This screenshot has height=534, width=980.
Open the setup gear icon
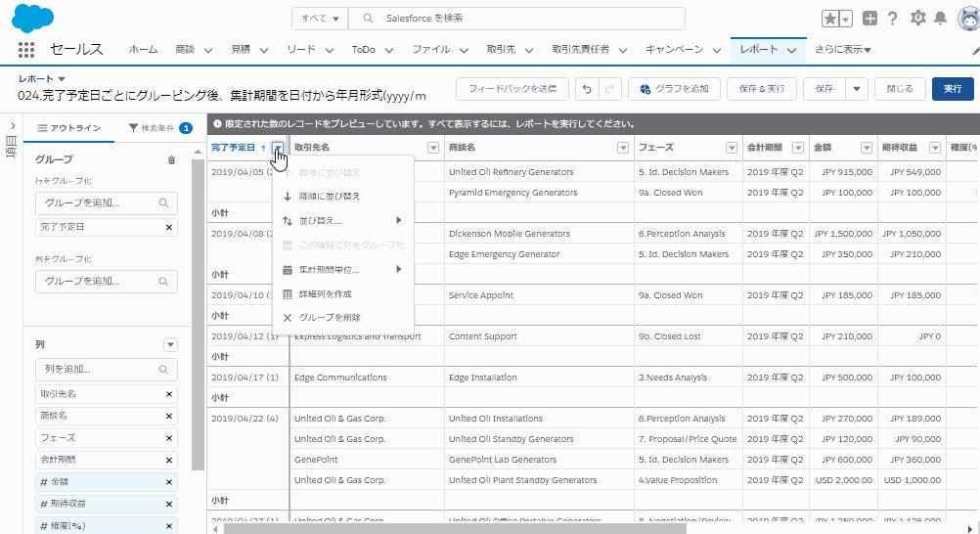coord(917,19)
